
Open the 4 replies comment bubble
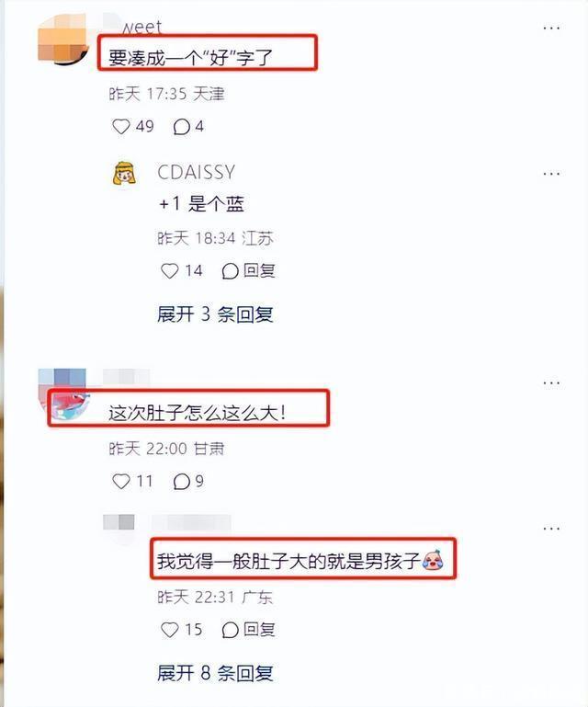tap(181, 127)
